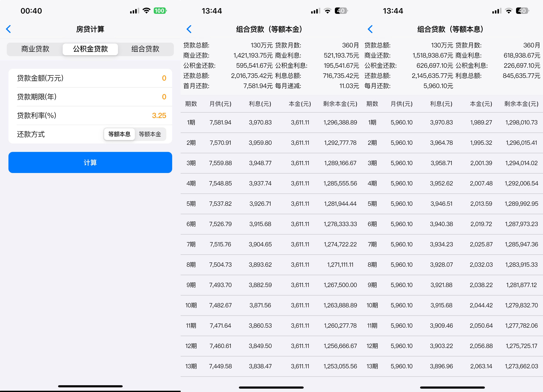The width and height of the screenshot is (543, 392).
Task: Tap 月供(元) header in 等额本息 table
Action: coord(401,104)
